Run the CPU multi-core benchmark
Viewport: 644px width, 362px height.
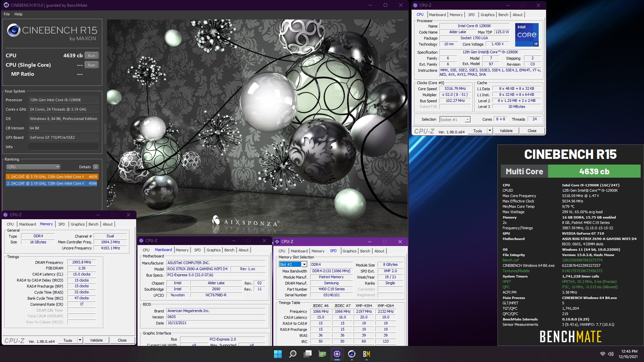click(x=91, y=56)
